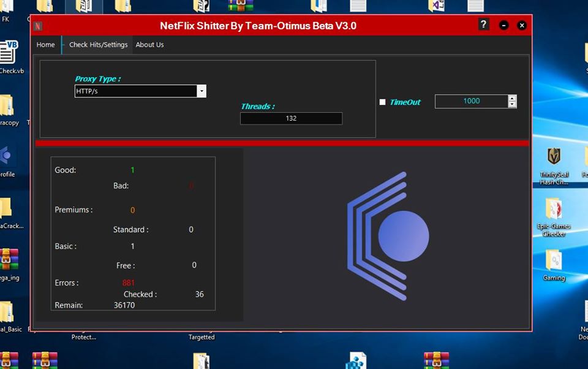Open help with the question mark button
This screenshot has height=369, width=588.
pos(483,25)
